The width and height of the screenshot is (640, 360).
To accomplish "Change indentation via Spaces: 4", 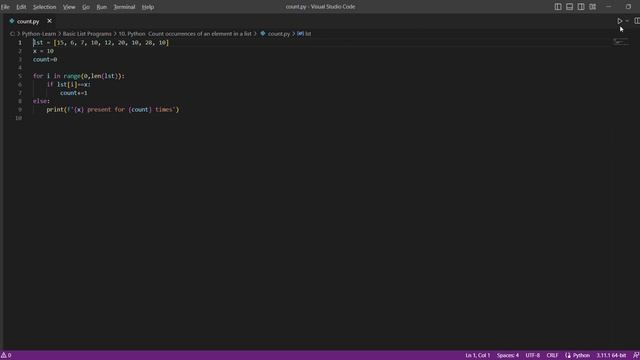I will tap(508, 356).
